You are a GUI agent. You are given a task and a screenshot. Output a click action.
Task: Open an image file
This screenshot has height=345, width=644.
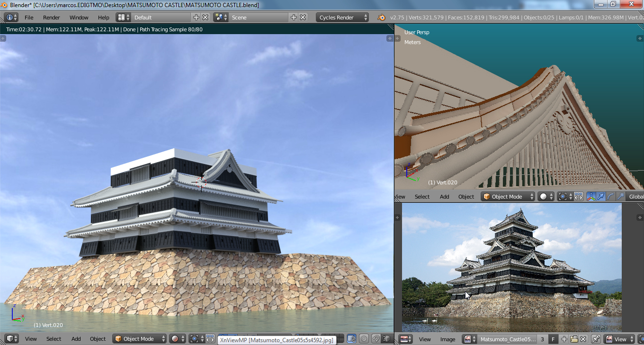574,339
